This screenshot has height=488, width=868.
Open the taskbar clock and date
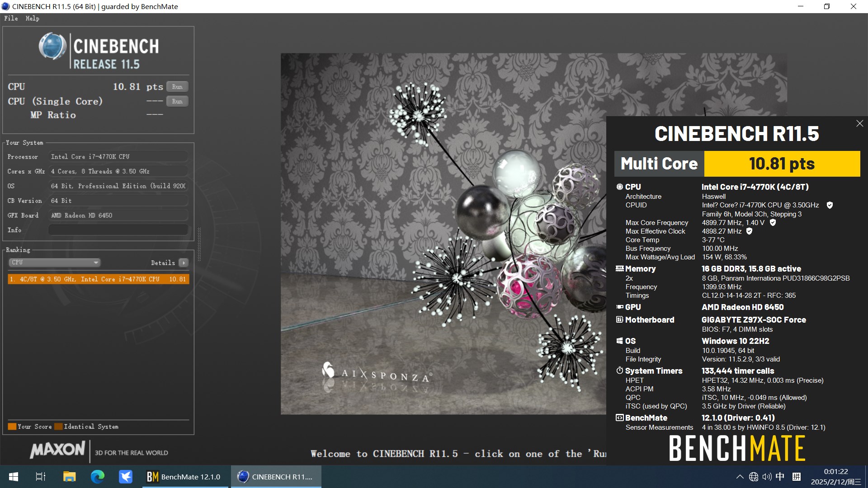(836, 477)
